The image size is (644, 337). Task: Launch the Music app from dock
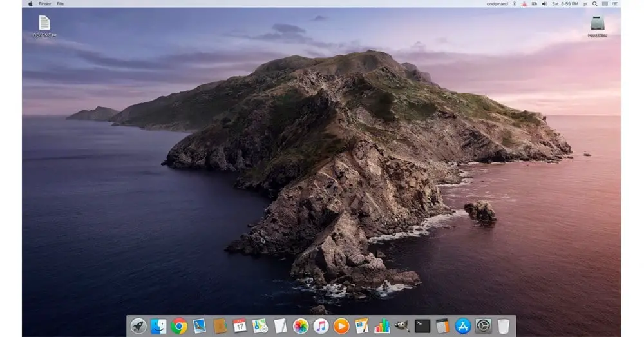click(321, 326)
